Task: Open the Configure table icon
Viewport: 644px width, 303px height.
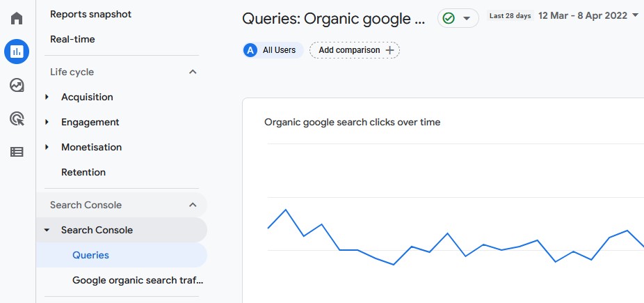Action: click(x=17, y=152)
